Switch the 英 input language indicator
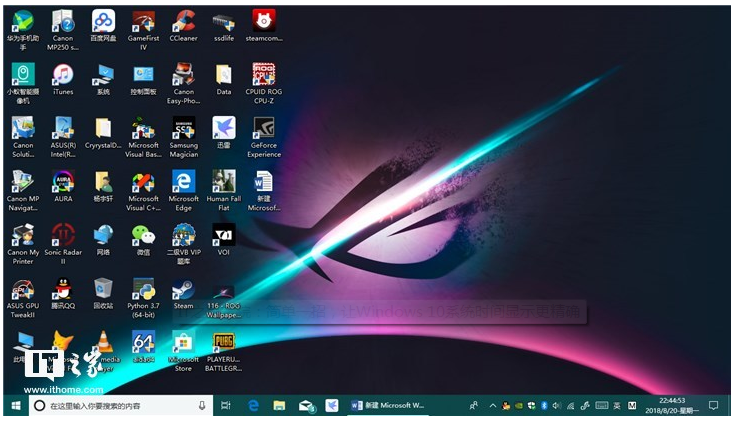Viewport: 736px width, 421px height. 617,406
